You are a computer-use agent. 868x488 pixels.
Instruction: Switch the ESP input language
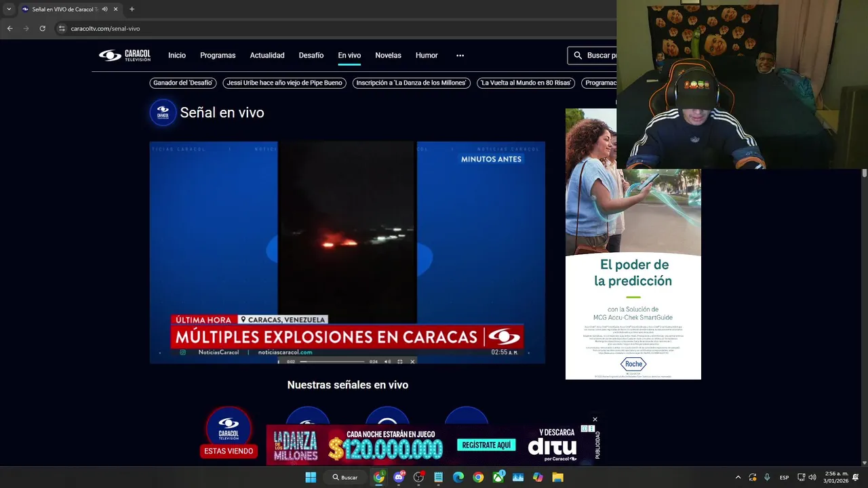click(785, 477)
